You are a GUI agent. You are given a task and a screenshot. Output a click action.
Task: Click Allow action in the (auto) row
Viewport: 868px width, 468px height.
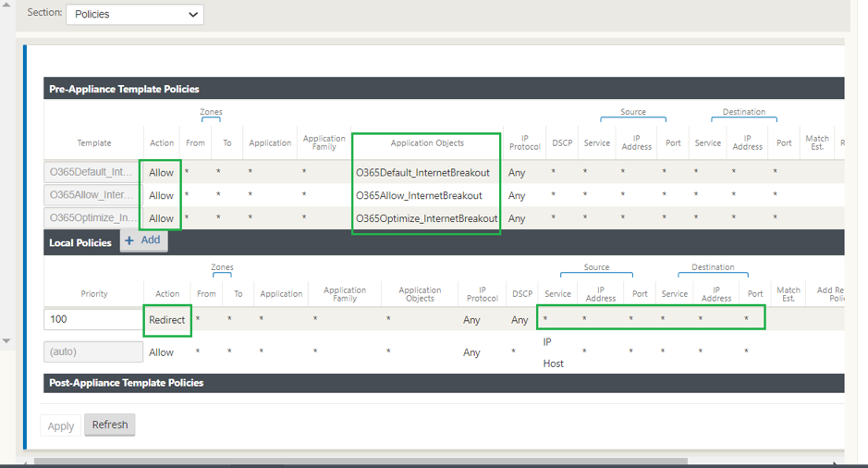point(161,352)
